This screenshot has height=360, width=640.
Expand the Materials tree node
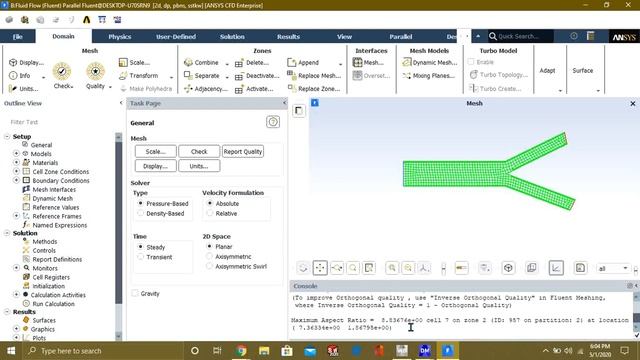coord(16,162)
